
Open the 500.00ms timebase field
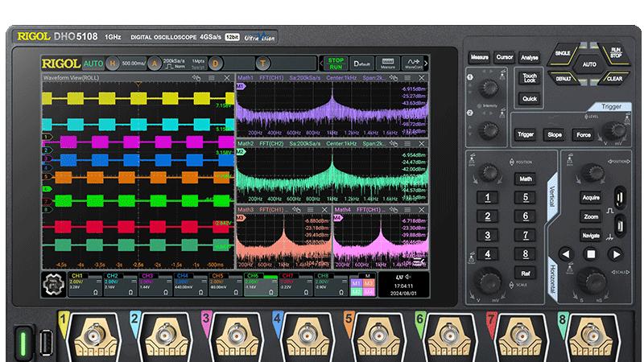(133, 64)
